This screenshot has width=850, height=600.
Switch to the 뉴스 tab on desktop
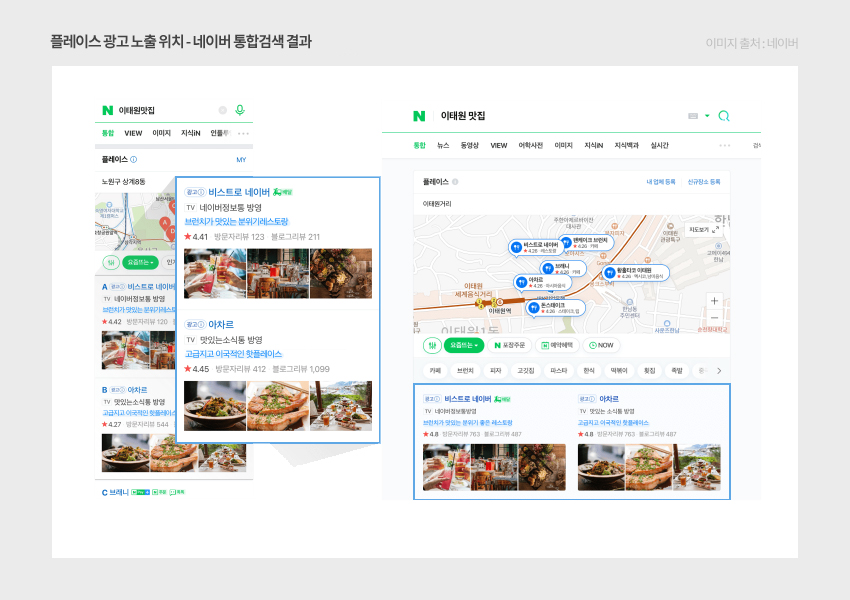click(443, 145)
